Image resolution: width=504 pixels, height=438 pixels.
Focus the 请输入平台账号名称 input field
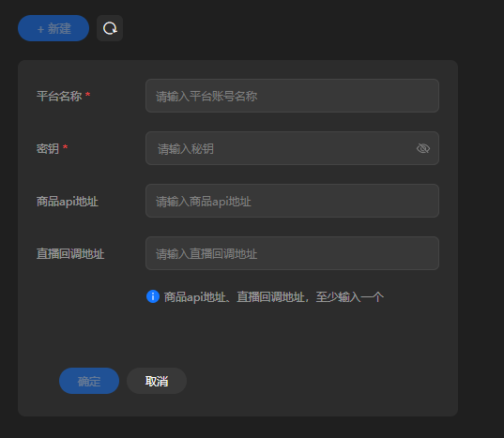pos(292,96)
